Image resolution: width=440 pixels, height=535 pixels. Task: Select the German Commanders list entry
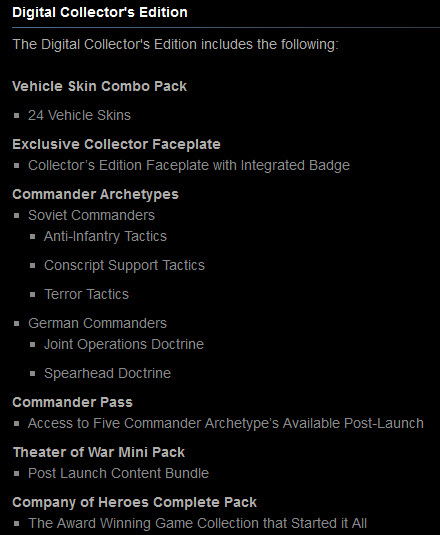point(97,323)
